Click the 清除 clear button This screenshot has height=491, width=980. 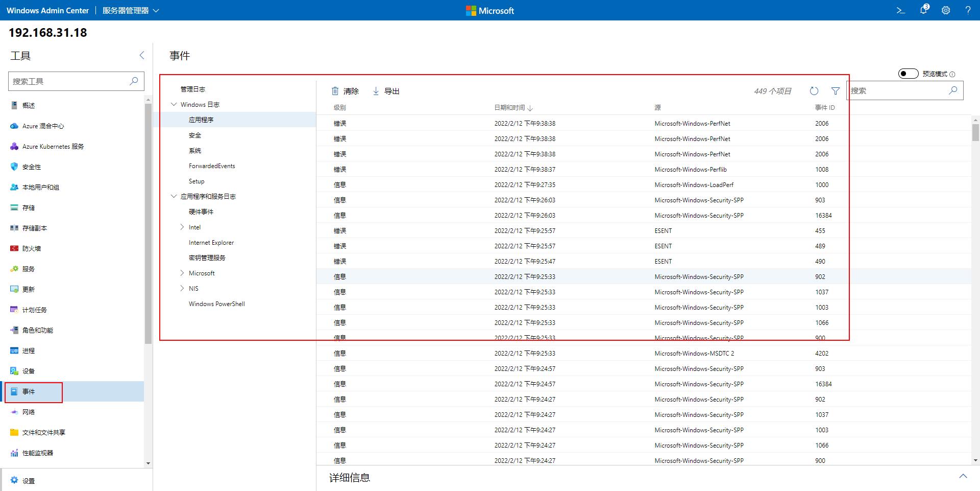(345, 91)
